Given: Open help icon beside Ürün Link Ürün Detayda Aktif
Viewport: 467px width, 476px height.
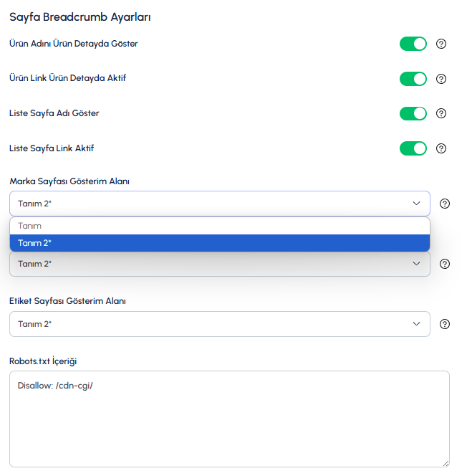Looking at the screenshot, I should pos(441,79).
